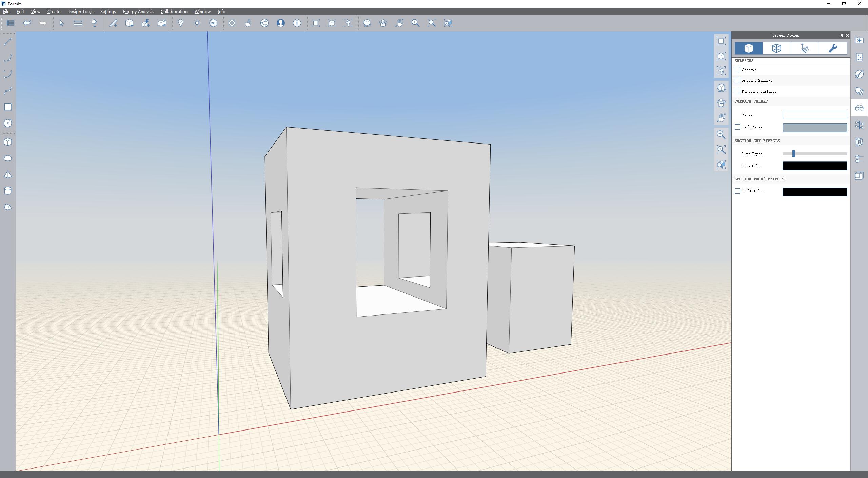
Task: Choose the Circle drawing tool
Action: point(8,123)
